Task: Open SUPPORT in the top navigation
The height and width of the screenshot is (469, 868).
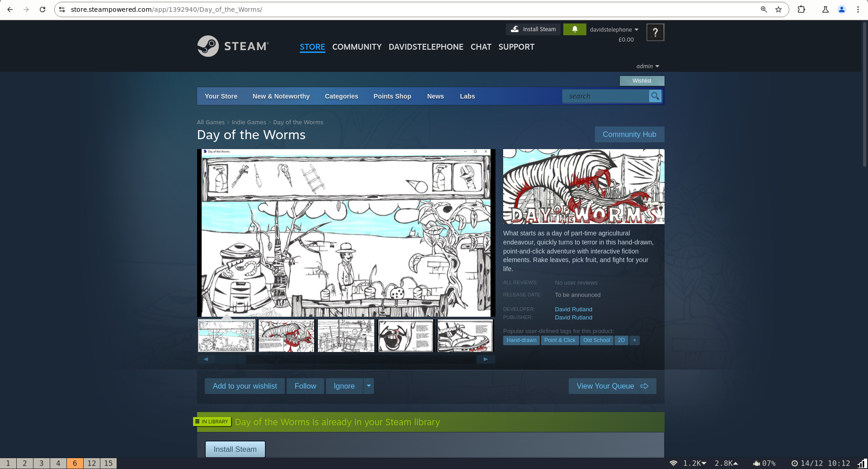Action: point(516,47)
